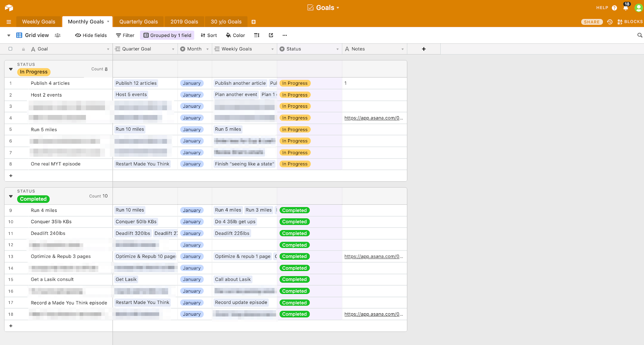The image size is (644, 345).
Task: Switch to 30 y/o Goals tab
Action: (x=226, y=22)
